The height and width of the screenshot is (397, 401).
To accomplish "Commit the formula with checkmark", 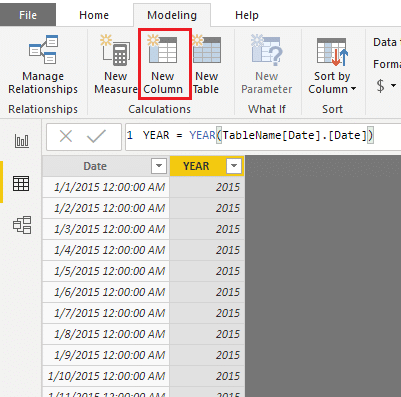I will (x=96, y=136).
